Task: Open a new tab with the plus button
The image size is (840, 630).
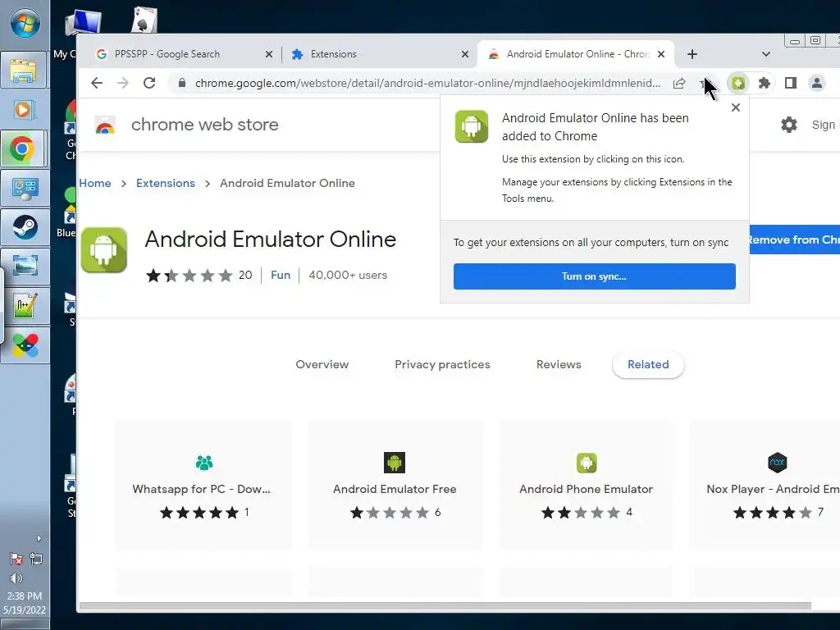Action: tap(692, 54)
